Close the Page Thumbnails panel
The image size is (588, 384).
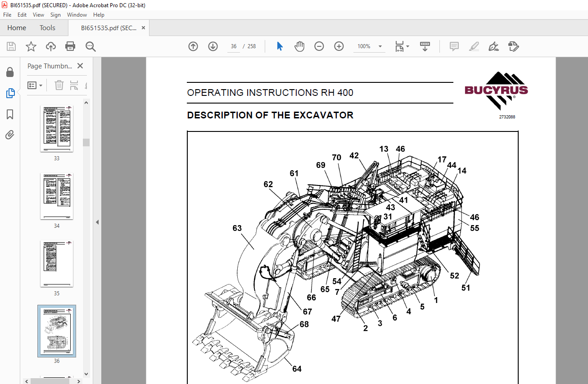tap(80, 66)
